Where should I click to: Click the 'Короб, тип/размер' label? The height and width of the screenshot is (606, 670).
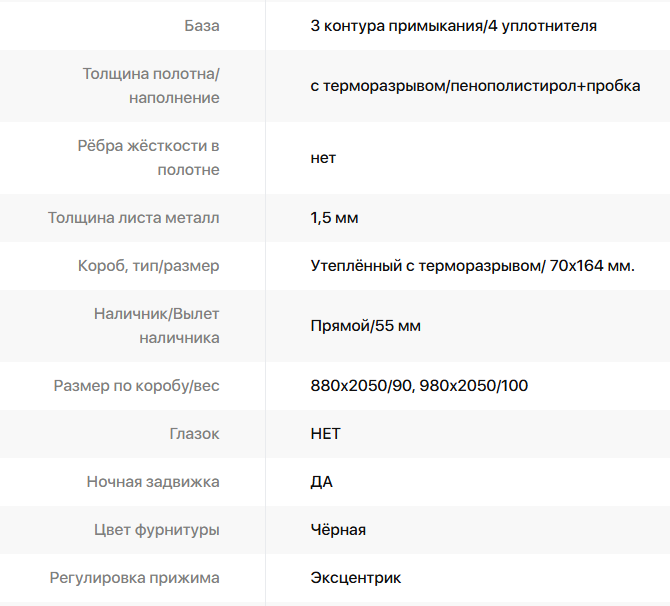pos(148,266)
